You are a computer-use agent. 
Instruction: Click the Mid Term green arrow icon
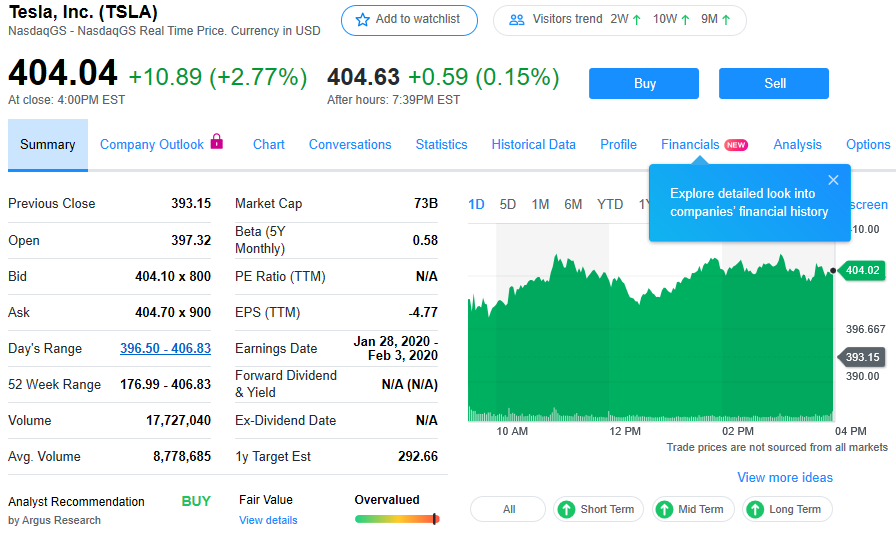pyautogui.click(x=664, y=509)
